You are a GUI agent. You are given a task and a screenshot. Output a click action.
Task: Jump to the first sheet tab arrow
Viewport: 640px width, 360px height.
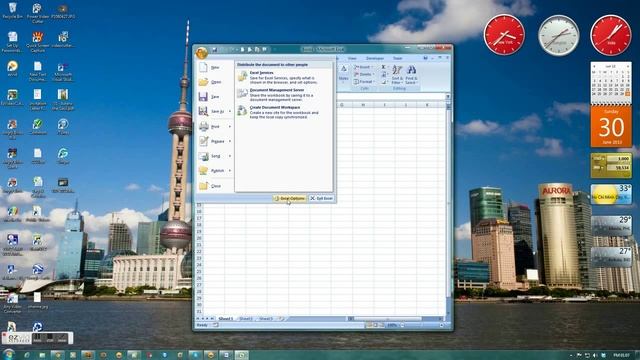click(198, 319)
